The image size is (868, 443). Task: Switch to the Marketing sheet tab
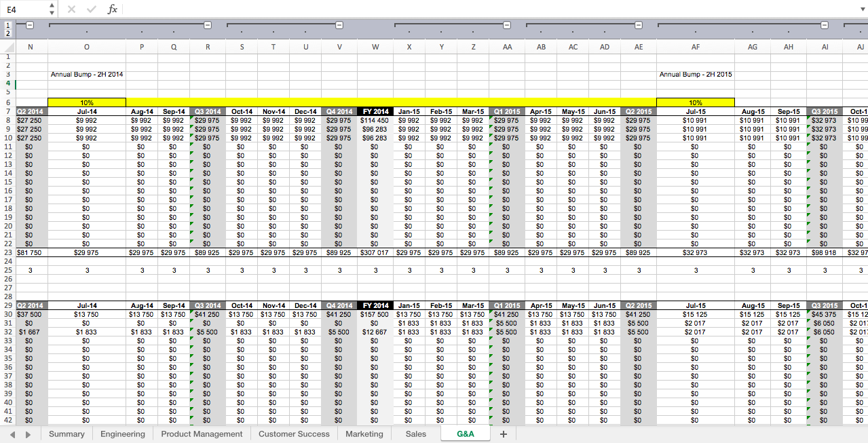364,434
